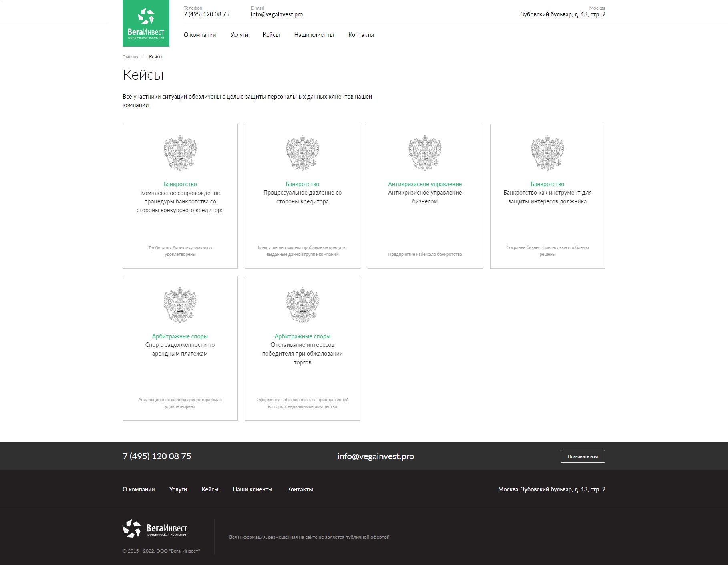Click the green ВегаИнвест logo in header
Screen dimensions: 728x565
[146, 23]
